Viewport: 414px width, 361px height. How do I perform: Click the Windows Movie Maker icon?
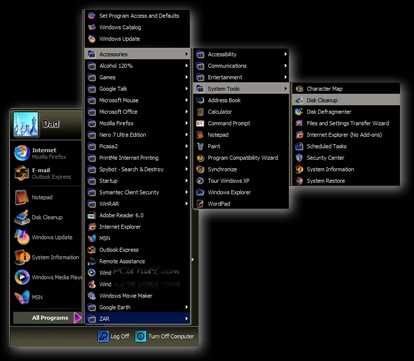pos(92,296)
